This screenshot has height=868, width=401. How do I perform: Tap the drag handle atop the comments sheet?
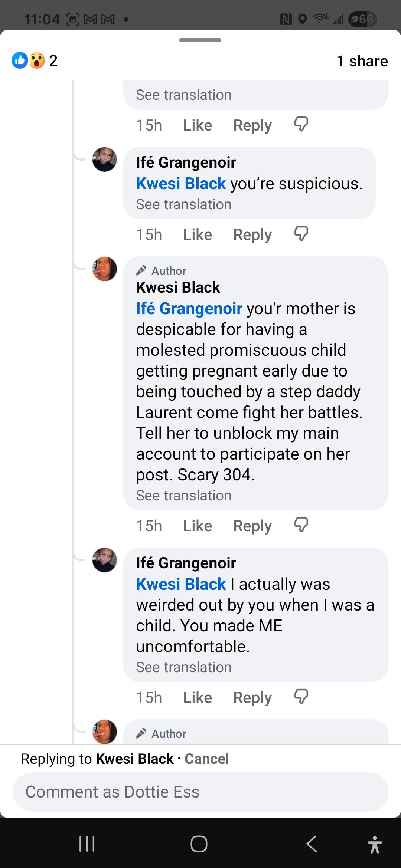[200, 40]
